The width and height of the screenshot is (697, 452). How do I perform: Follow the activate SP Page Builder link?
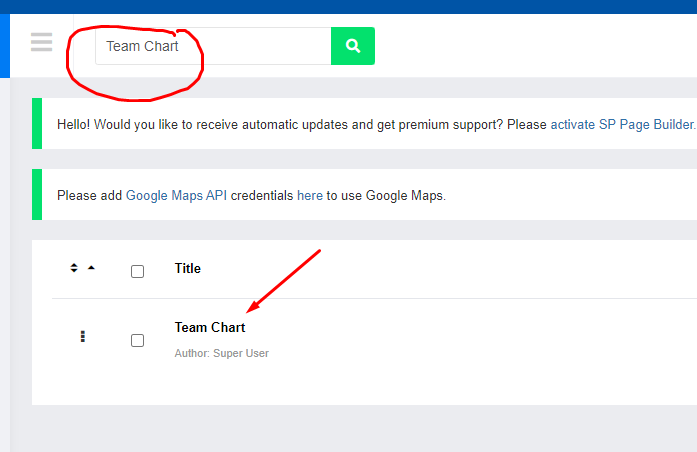point(622,124)
